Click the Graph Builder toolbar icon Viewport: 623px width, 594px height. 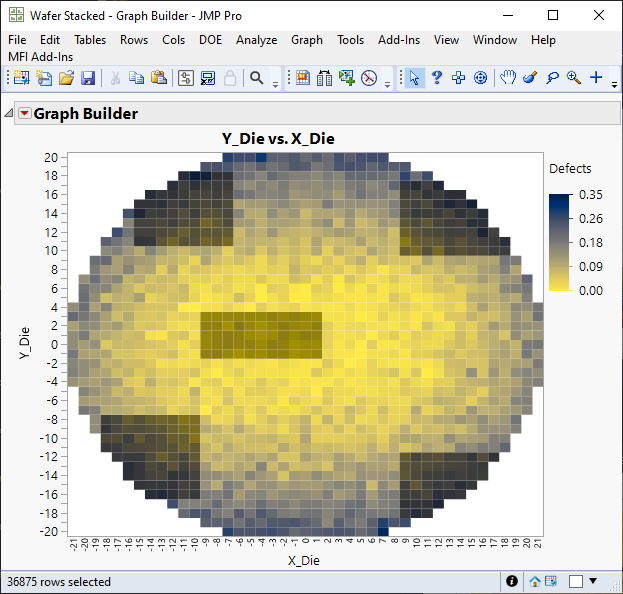pyautogui.click(x=303, y=77)
